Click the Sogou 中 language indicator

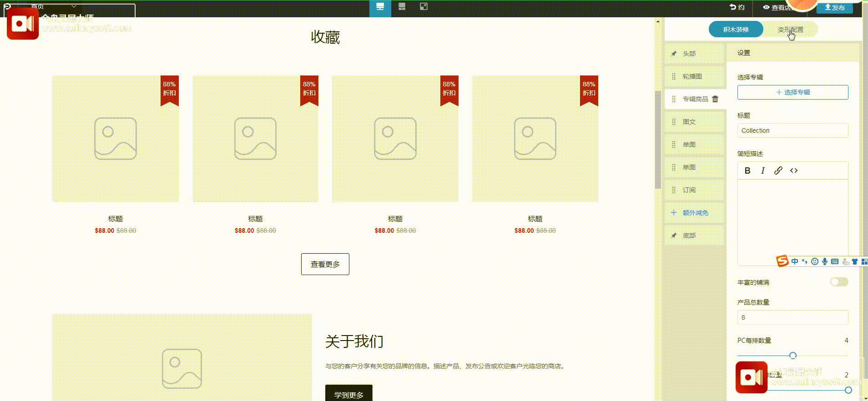point(795,261)
